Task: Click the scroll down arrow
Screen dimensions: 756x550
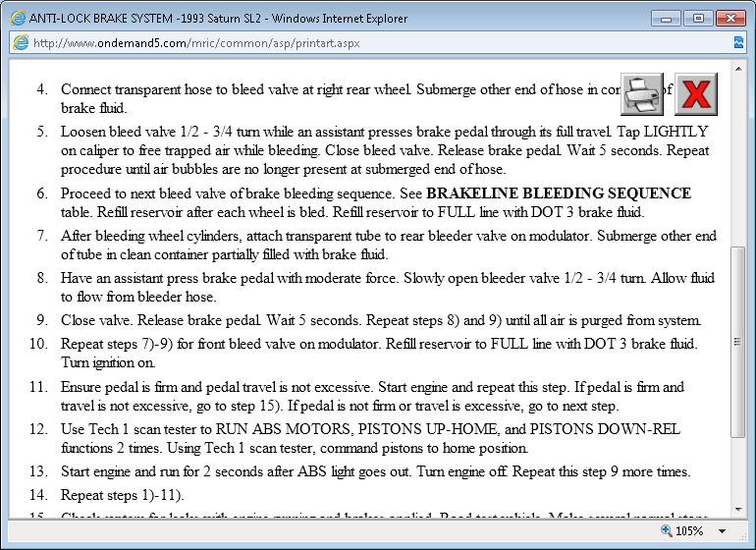Action: click(738, 510)
